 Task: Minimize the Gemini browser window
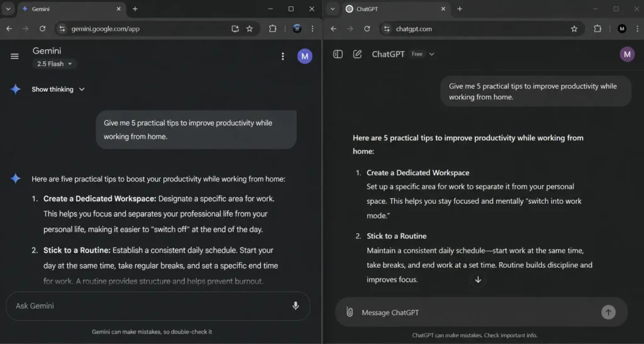coord(270,9)
